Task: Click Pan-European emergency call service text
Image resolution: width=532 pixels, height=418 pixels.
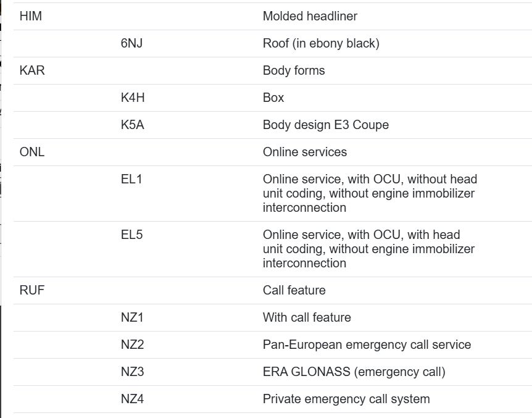Action: 367,345
